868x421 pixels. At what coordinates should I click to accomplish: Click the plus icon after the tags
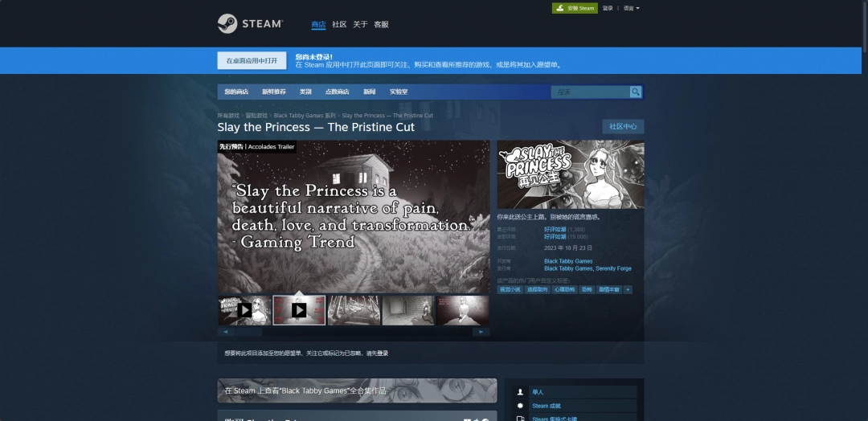[x=628, y=289]
